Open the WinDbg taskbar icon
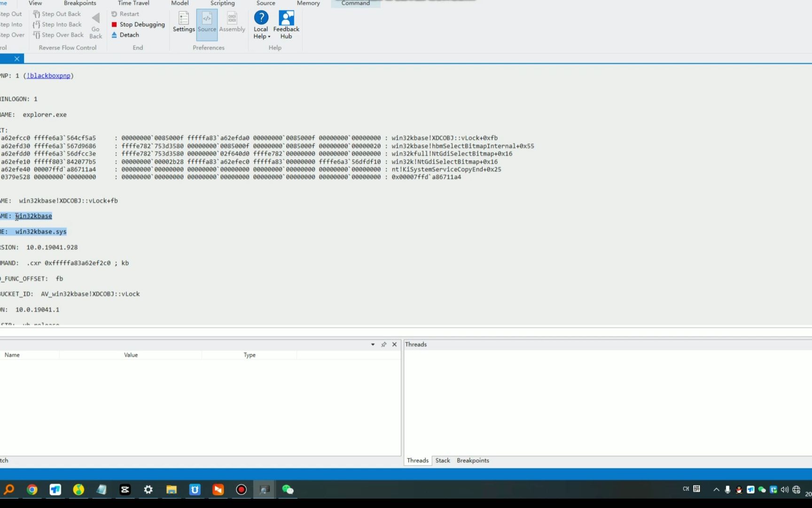 pyautogui.click(x=265, y=490)
